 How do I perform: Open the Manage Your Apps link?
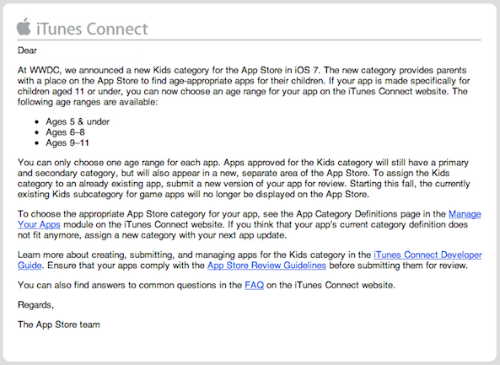point(465,214)
